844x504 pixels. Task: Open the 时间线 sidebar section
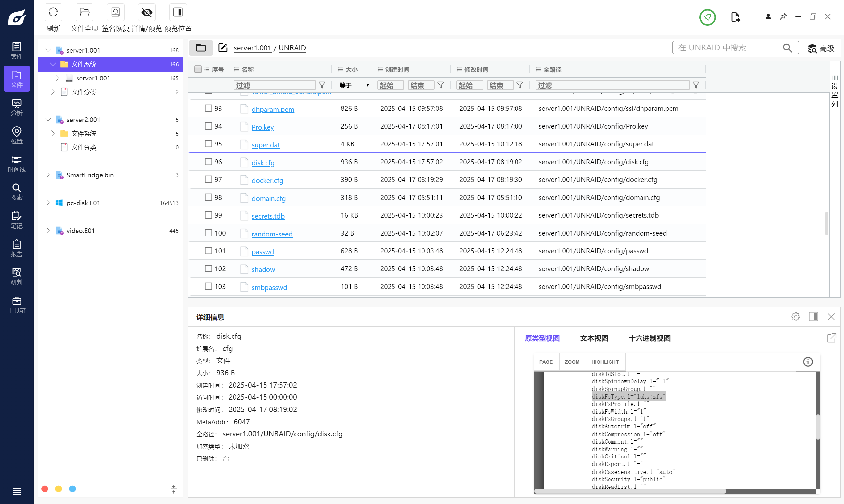[x=16, y=163]
